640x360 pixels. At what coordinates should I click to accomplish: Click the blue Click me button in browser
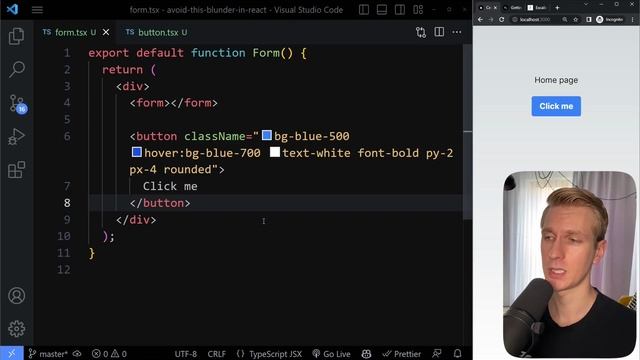tap(556, 106)
